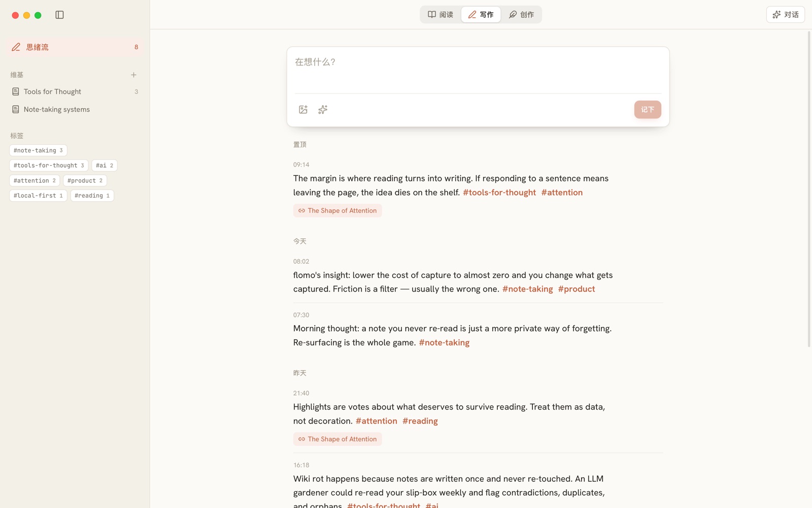Click the vertical scrollbar on the right
The height and width of the screenshot is (508, 812).
tap(809, 189)
